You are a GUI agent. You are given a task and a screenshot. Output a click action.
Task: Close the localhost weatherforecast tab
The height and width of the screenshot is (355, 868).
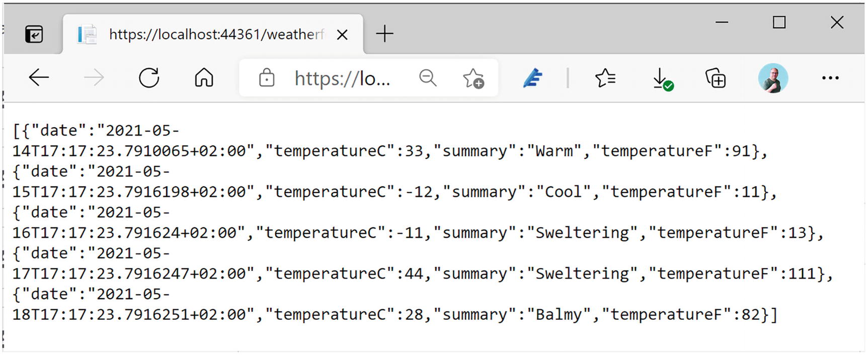pyautogui.click(x=342, y=35)
